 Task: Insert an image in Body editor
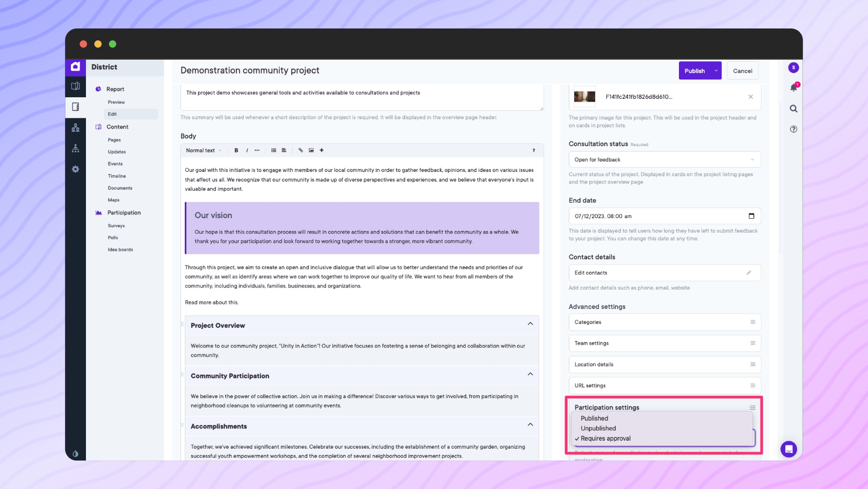tap(311, 150)
